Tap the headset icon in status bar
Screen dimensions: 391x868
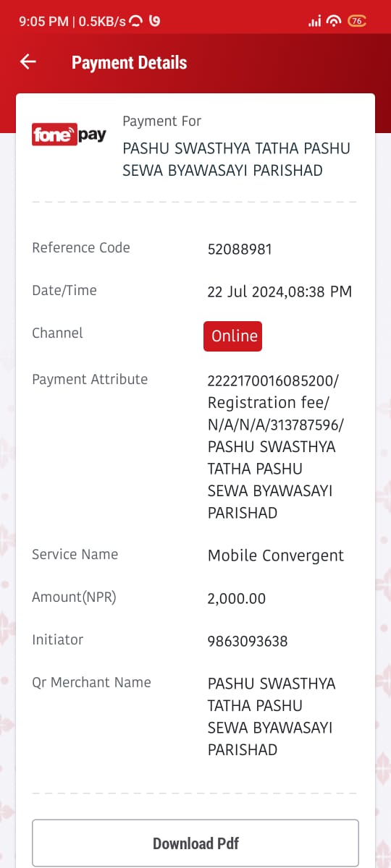pos(136,21)
